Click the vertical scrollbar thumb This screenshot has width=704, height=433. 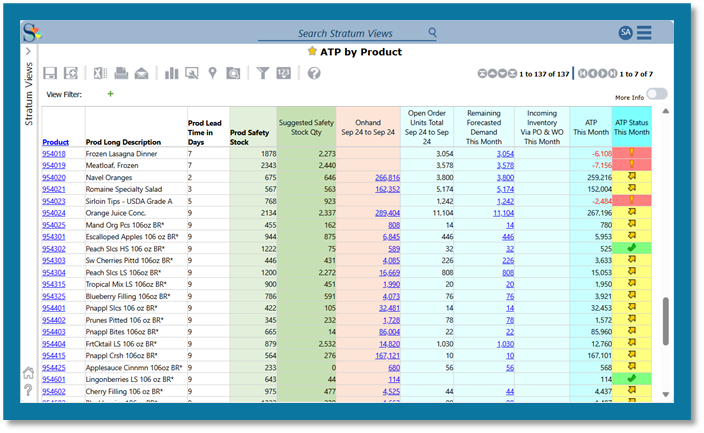click(x=666, y=321)
